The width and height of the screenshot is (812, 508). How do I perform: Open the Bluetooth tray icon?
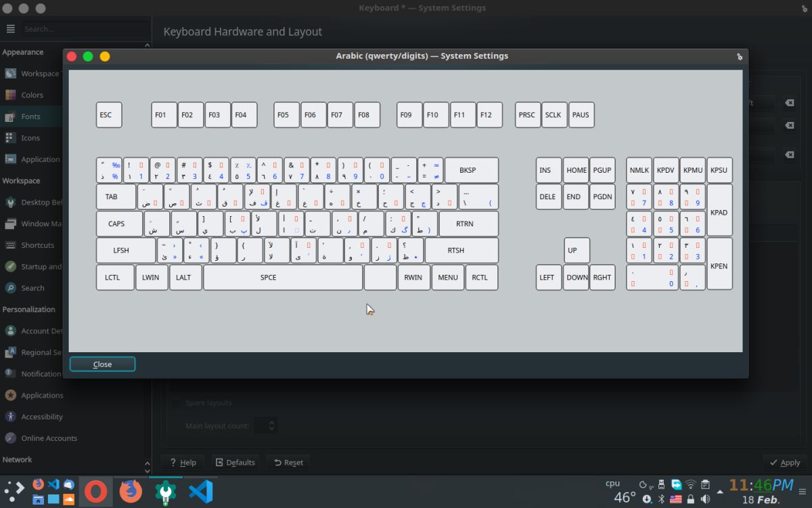click(662, 499)
